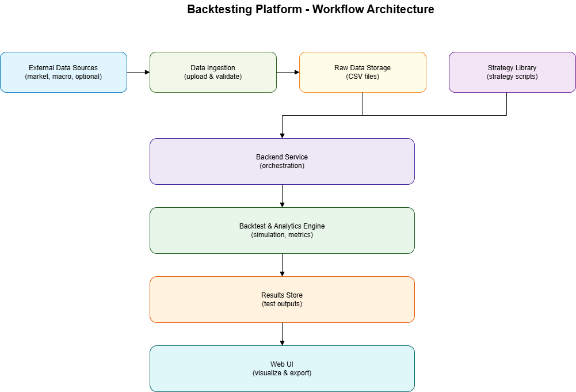
Task: Select the arrow from Backend Service to Backtest Engine
Action: 282,196
